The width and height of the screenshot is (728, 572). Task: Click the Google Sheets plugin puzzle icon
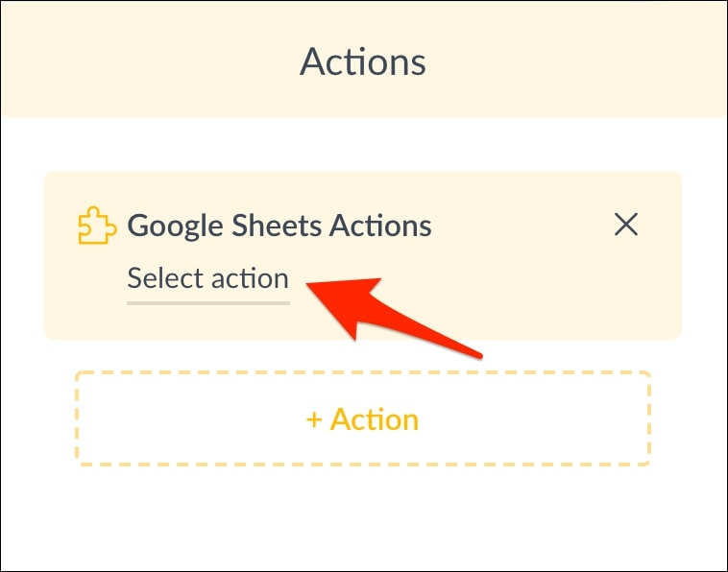pyautogui.click(x=97, y=226)
